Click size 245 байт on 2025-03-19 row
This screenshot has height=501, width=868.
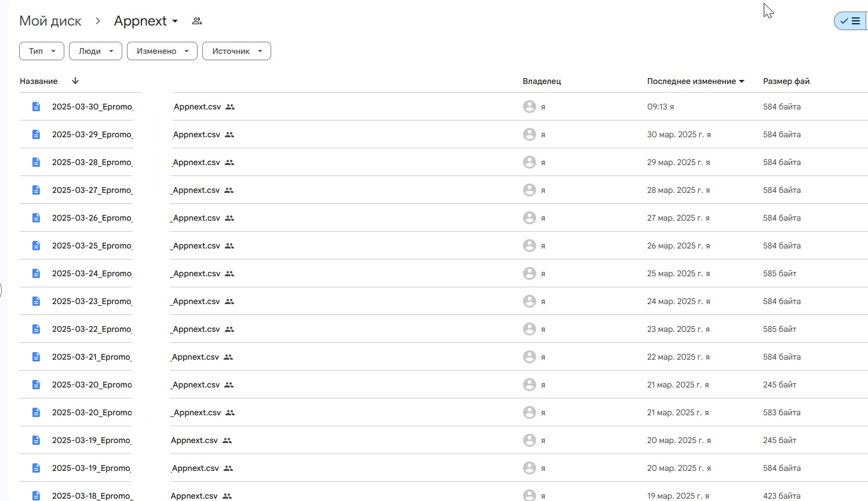click(780, 440)
